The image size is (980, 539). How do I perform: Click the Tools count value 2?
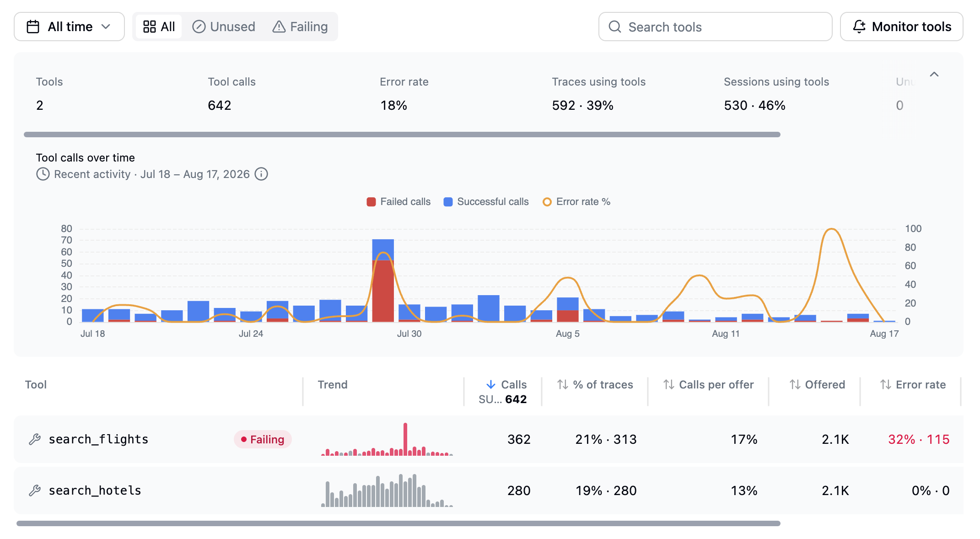(x=40, y=105)
